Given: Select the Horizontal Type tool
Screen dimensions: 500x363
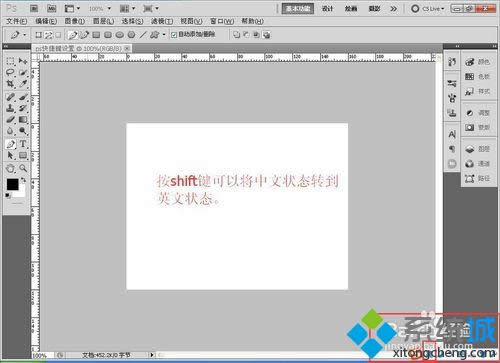Looking at the screenshot, I should (23, 144).
